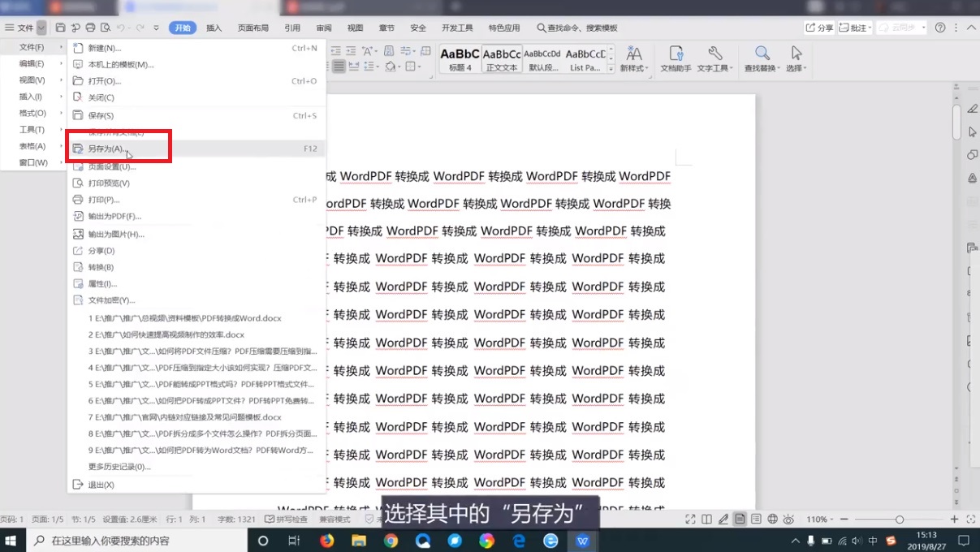Choose 新建(N) from file menu
Image resolution: width=980 pixels, height=552 pixels.
196,48
